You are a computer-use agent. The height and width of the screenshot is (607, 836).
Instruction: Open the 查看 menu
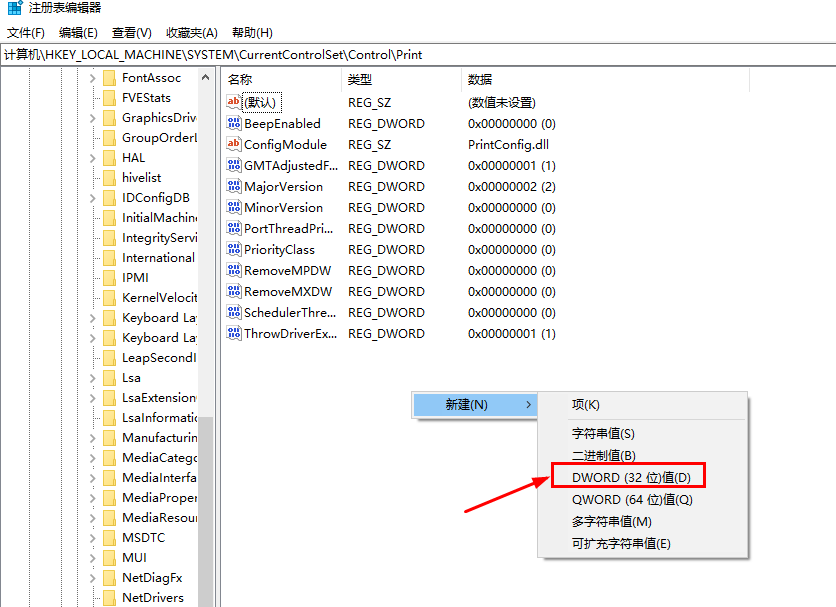129,32
